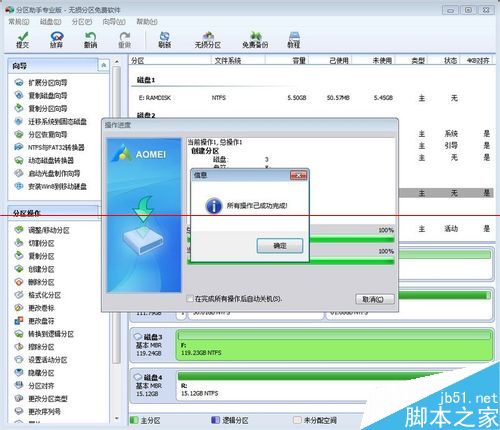Open the 免费备份 (Free Backup) tool

click(255, 40)
